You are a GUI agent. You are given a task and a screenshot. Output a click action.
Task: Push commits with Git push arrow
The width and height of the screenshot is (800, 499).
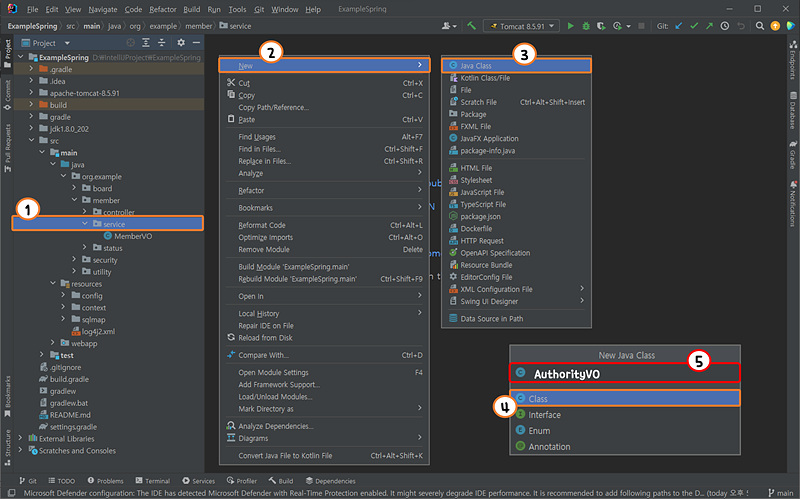coord(709,26)
